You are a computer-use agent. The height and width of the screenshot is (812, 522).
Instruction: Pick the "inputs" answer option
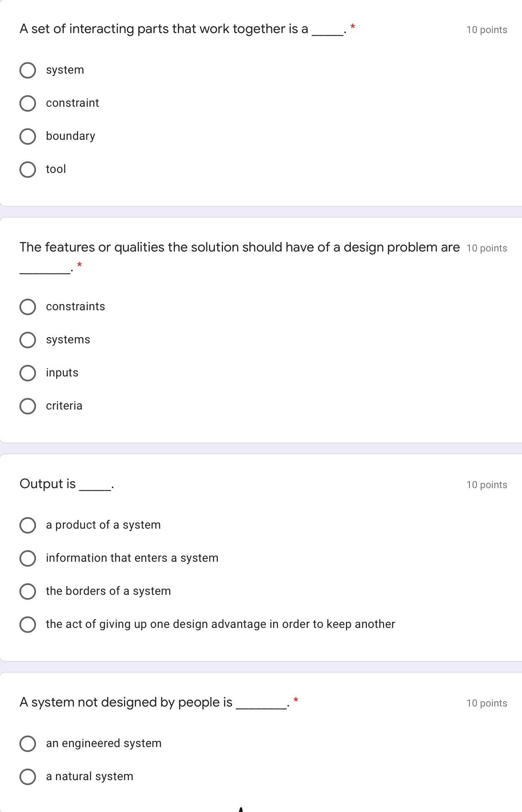click(x=28, y=373)
